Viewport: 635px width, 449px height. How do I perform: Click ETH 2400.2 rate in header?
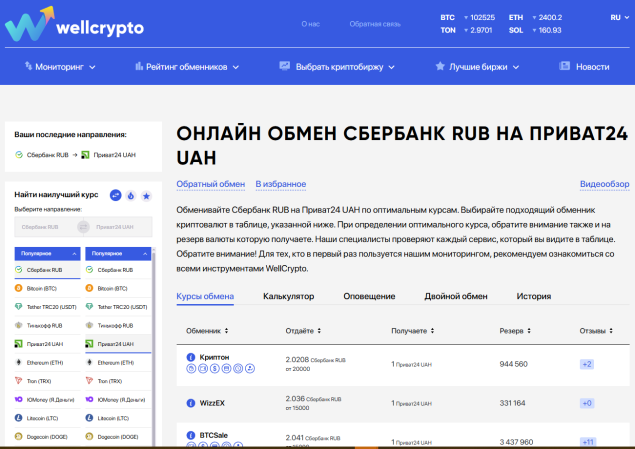[535, 17]
